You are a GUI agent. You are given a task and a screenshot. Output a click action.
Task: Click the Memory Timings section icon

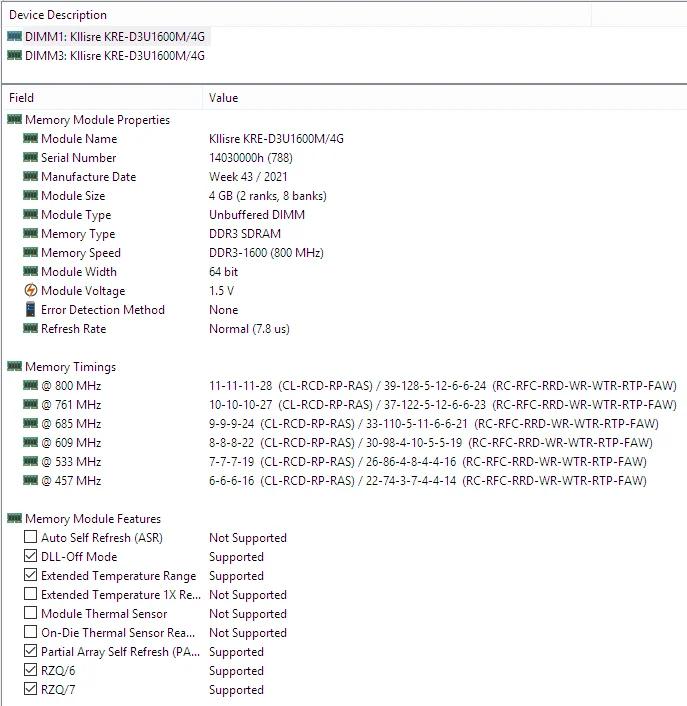click(14, 367)
